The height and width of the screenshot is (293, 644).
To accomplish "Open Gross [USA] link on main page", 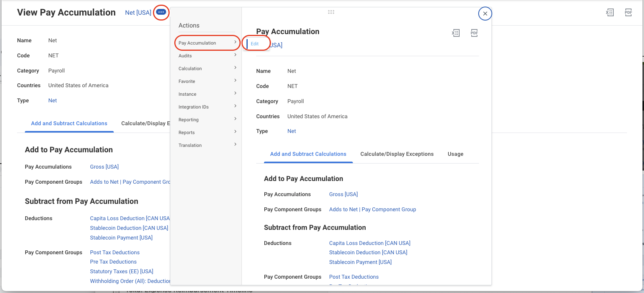I will pyautogui.click(x=104, y=167).
